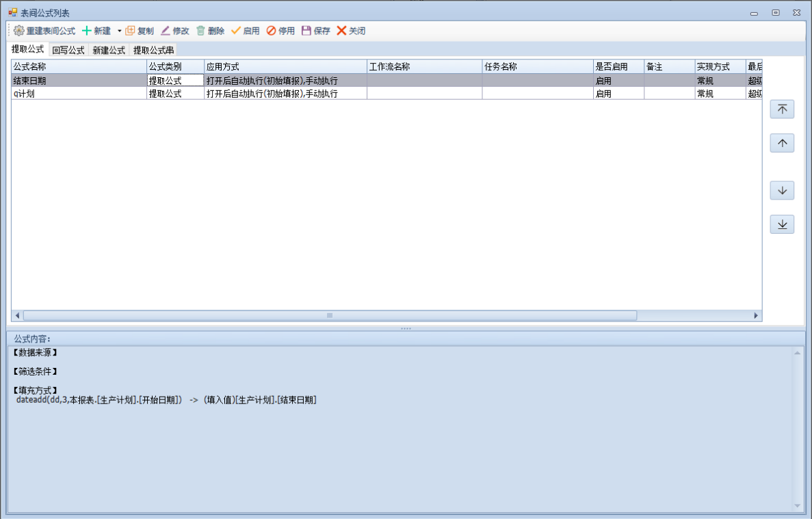Image resolution: width=812 pixels, height=519 pixels.
Task: Click the 删除 trash bin icon
Action: tap(200, 31)
